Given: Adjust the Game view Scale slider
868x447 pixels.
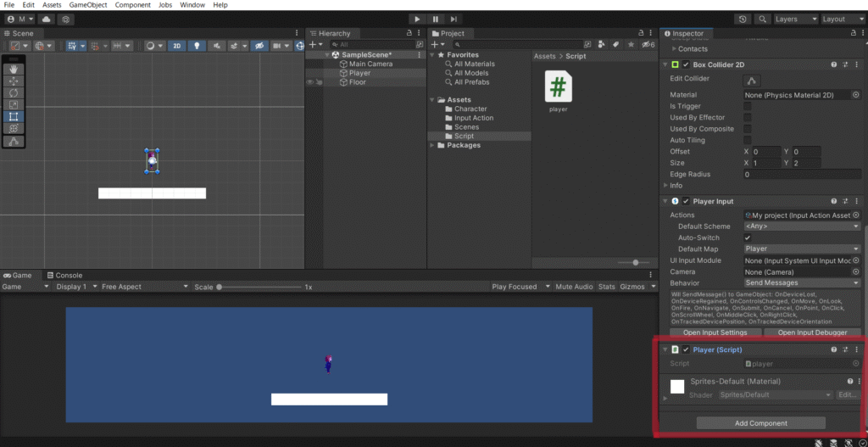Looking at the screenshot, I should [x=220, y=287].
